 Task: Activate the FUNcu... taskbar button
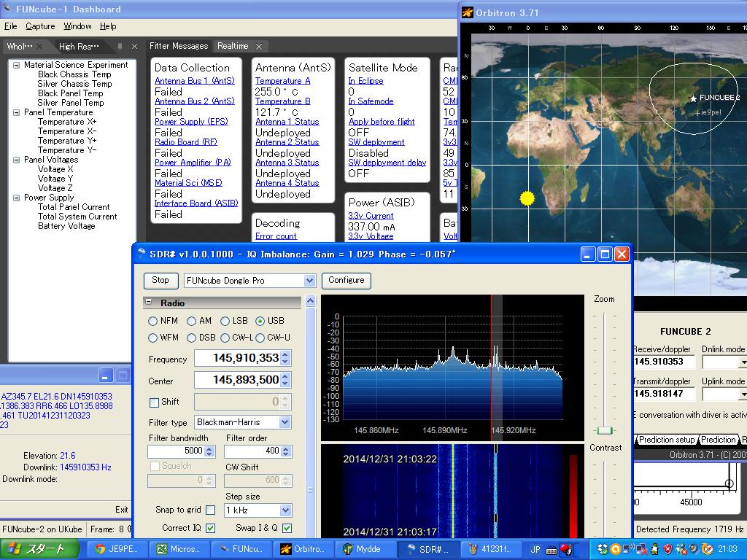click(241, 549)
